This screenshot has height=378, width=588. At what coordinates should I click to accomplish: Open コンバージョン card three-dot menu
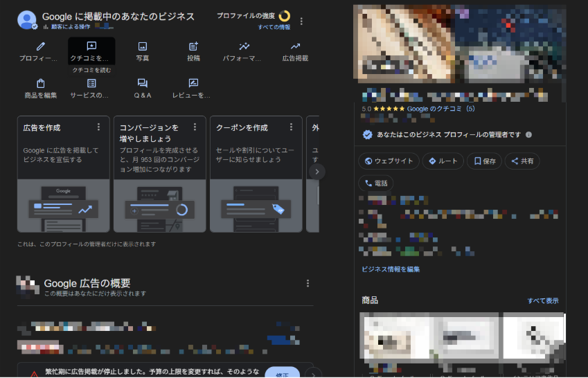(x=195, y=127)
